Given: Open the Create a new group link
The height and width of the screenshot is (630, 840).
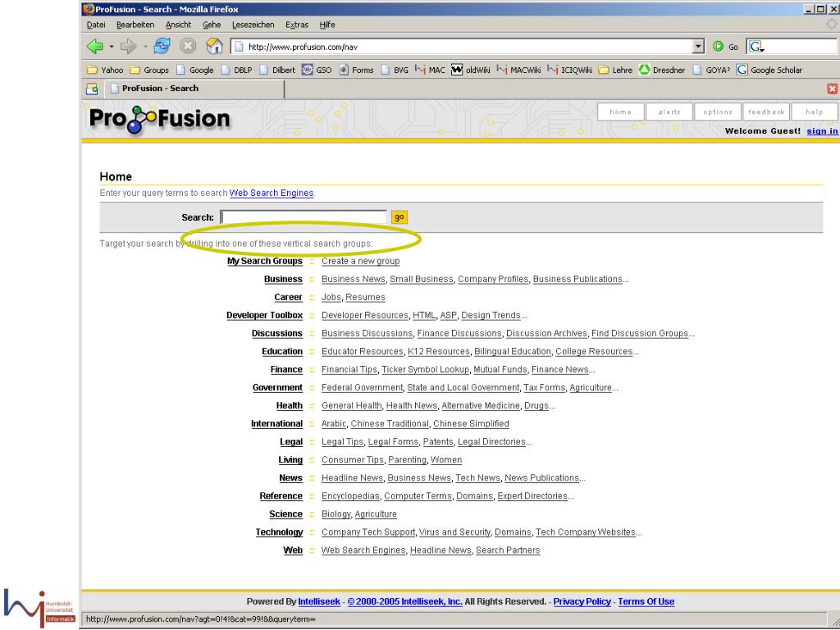Looking at the screenshot, I should click(x=360, y=261).
